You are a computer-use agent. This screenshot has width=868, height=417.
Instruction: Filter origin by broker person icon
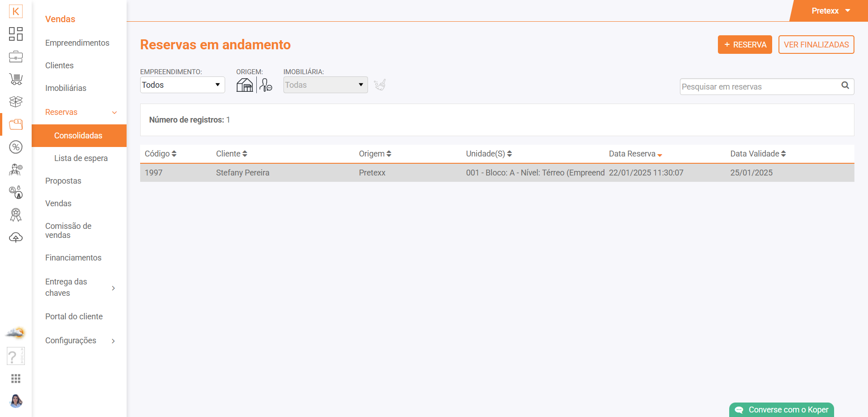(x=266, y=85)
